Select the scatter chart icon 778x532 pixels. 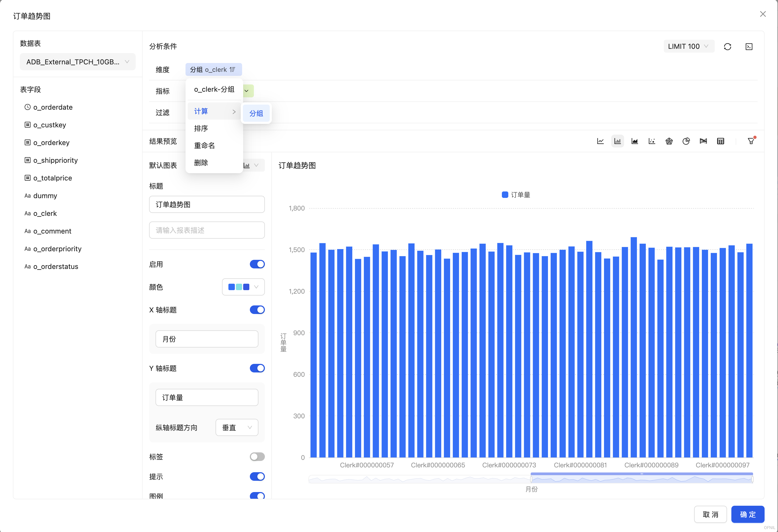coord(651,141)
